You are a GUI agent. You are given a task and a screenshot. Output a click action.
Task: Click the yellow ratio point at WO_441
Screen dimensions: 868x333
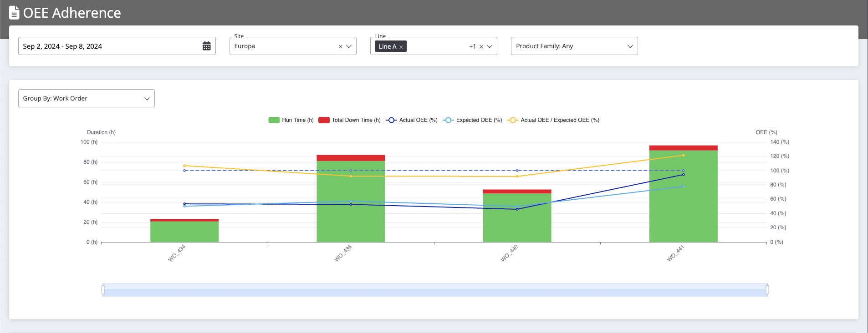pyautogui.click(x=683, y=156)
